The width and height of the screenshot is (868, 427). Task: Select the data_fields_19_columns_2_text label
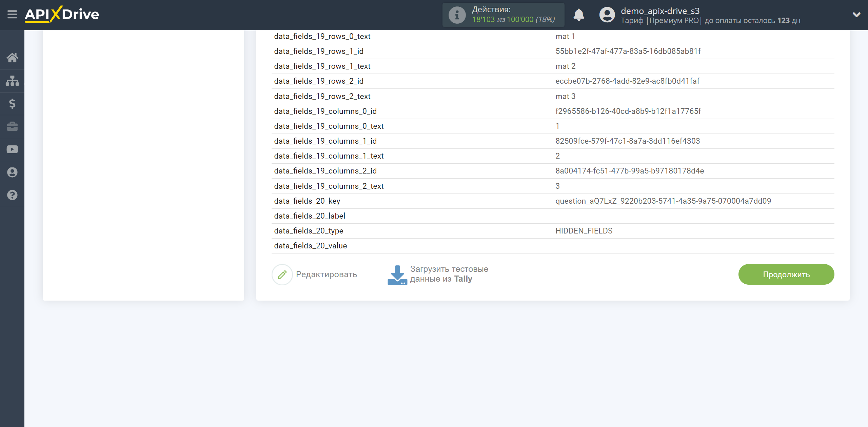coord(329,186)
